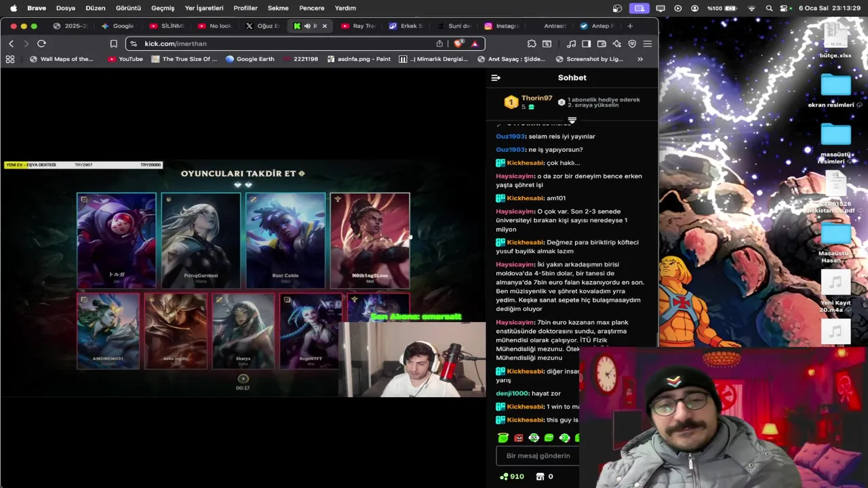The image size is (868, 488).
Task: Open the Apple menu
Action: point(13,8)
